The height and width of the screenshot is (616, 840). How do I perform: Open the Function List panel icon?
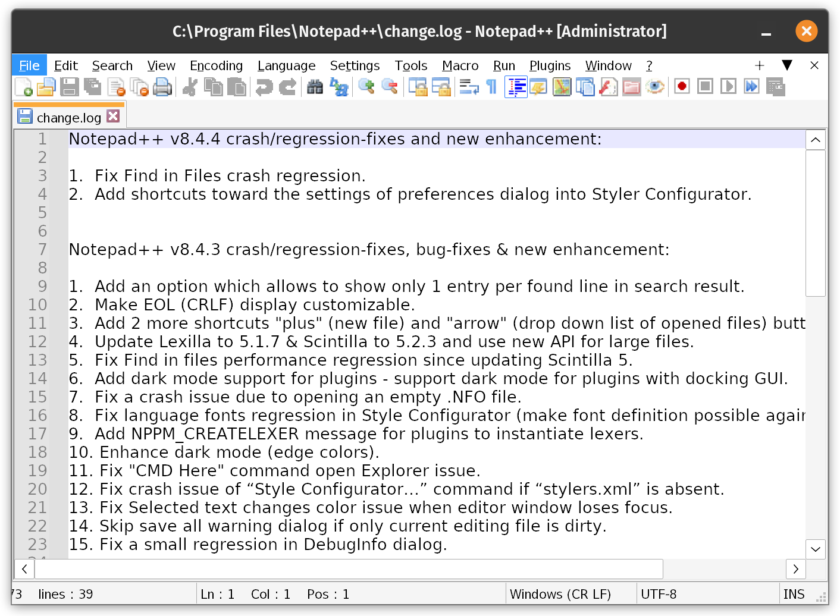pyautogui.click(x=608, y=87)
